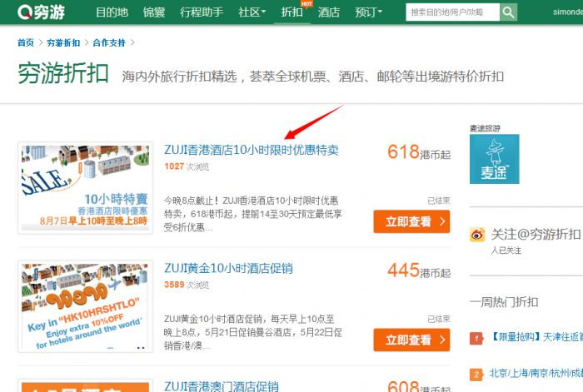Open the 酒店 menu item
The image size is (583, 392).
329,12
